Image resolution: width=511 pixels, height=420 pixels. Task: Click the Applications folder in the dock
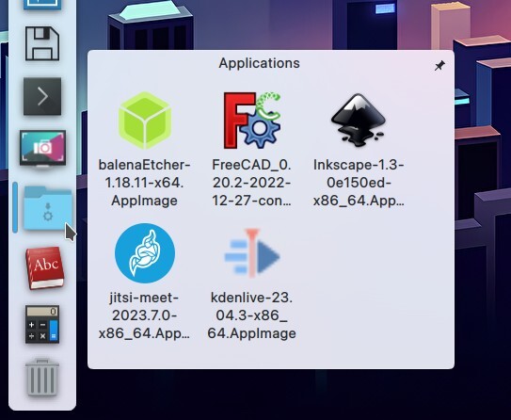point(48,208)
